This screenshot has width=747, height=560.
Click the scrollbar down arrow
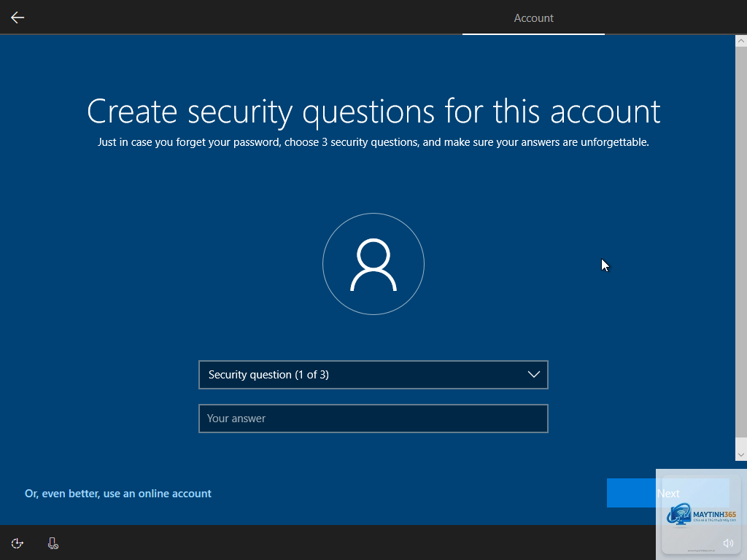tap(741, 455)
